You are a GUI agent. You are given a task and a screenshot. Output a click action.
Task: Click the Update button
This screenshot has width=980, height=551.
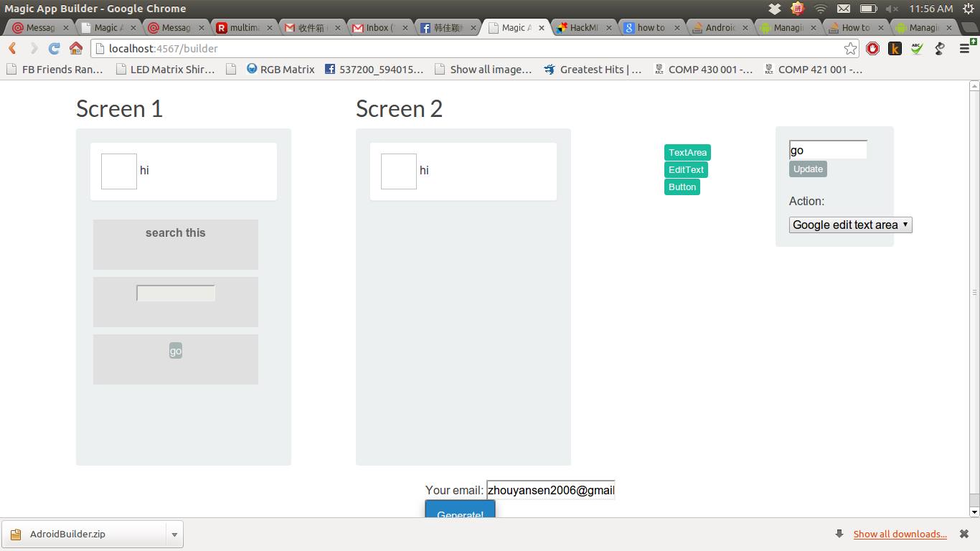(808, 169)
